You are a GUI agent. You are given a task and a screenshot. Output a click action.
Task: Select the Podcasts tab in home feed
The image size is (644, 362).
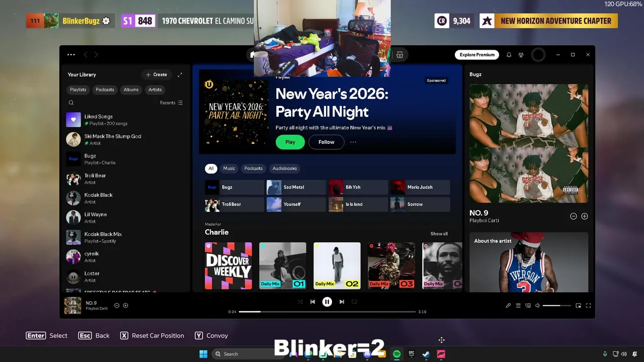point(253,168)
